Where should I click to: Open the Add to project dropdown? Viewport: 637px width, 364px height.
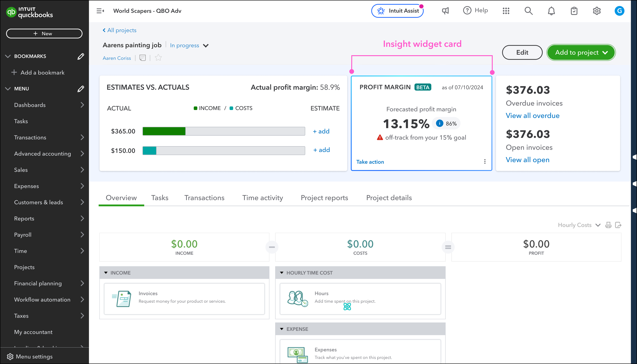click(581, 53)
